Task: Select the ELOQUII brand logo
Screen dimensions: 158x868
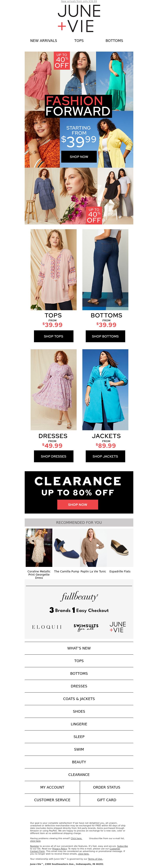Action: 47,627
